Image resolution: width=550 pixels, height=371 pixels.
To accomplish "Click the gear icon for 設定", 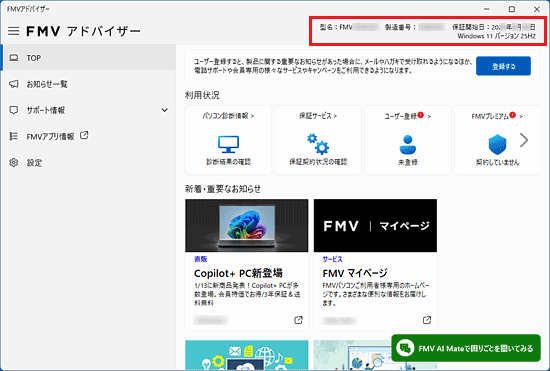I will click(14, 163).
